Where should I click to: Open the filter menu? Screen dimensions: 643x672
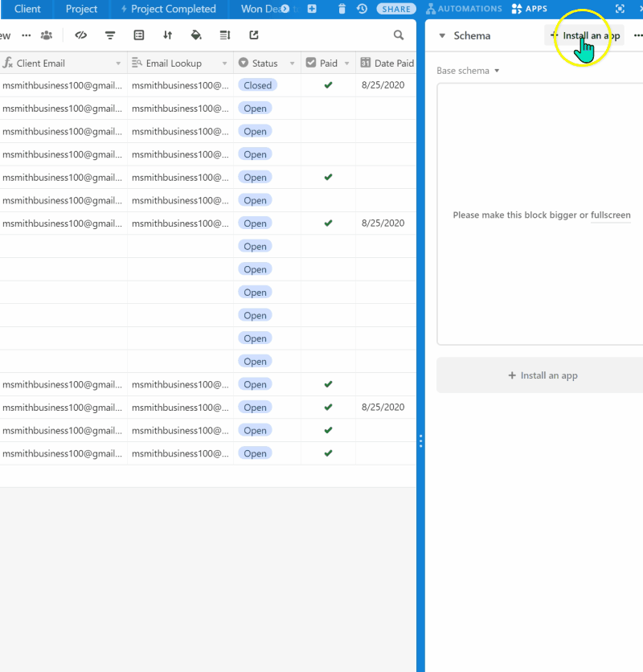pos(110,35)
